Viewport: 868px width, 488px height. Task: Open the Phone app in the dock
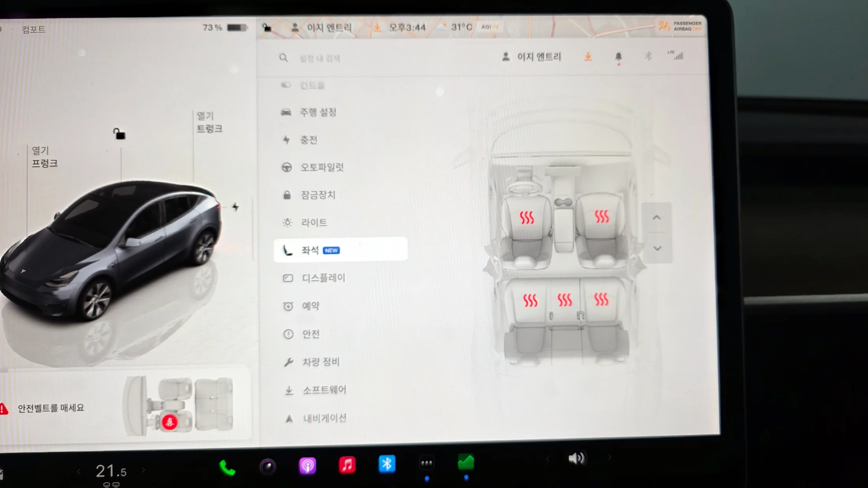(227, 468)
